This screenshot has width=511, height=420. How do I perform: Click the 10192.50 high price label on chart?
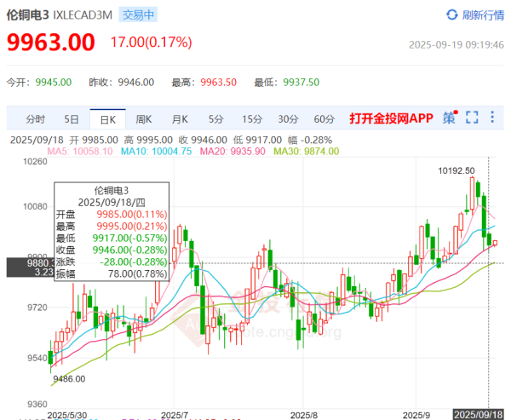pyautogui.click(x=456, y=170)
